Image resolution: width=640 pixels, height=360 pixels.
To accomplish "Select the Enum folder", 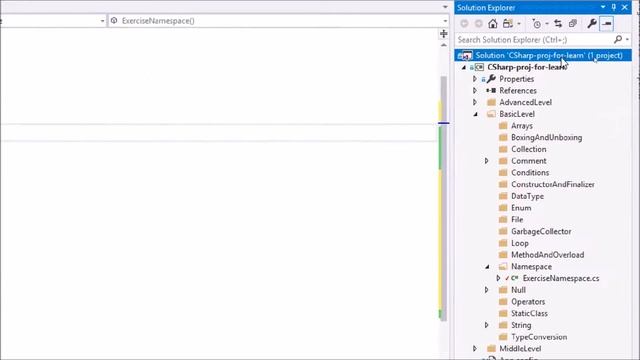I will click(x=521, y=208).
